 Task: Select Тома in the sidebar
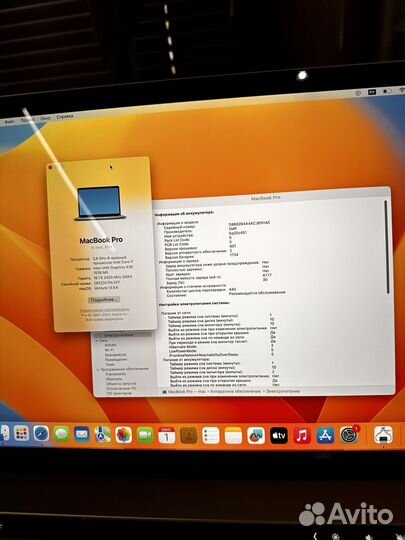tap(110, 364)
